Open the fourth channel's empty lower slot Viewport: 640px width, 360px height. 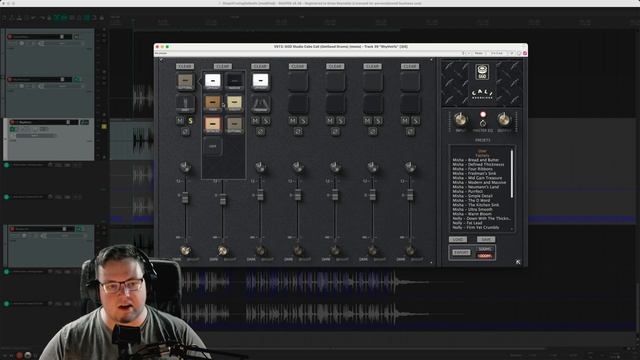coord(298,103)
